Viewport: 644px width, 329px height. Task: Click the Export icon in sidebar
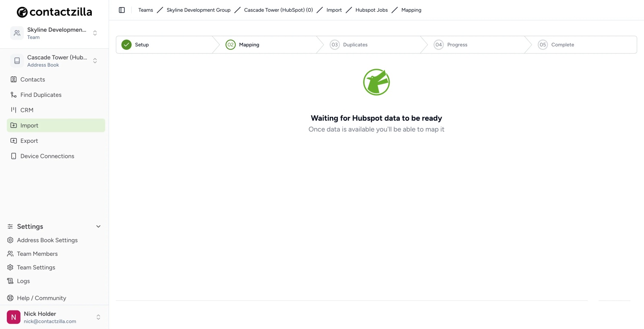tap(14, 141)
